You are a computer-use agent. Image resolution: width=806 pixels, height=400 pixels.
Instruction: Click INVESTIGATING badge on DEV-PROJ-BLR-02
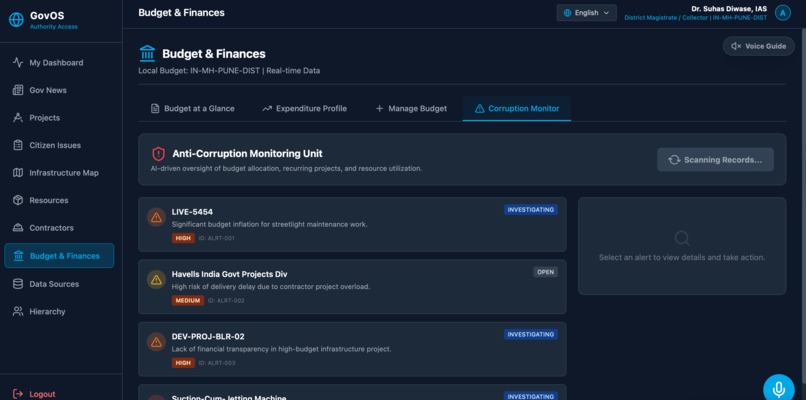click(530, 334)
